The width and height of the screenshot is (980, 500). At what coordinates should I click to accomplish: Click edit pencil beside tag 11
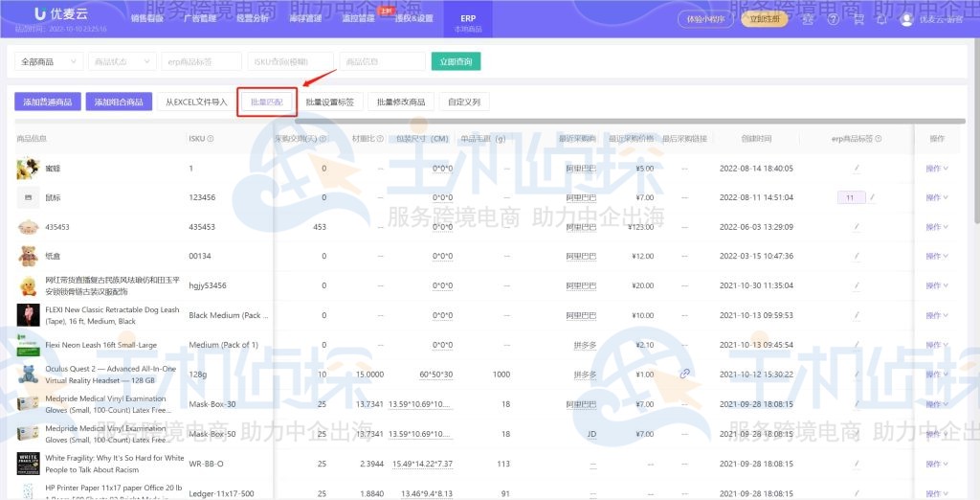(872, 197)
